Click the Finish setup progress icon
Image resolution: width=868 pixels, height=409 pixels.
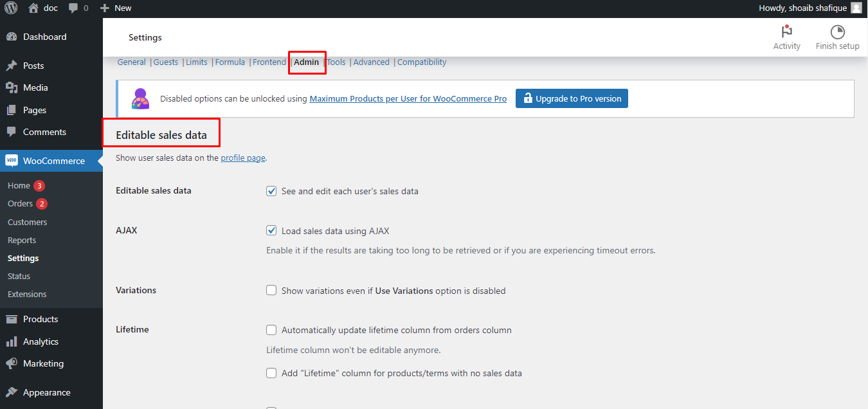click(837, 32)
